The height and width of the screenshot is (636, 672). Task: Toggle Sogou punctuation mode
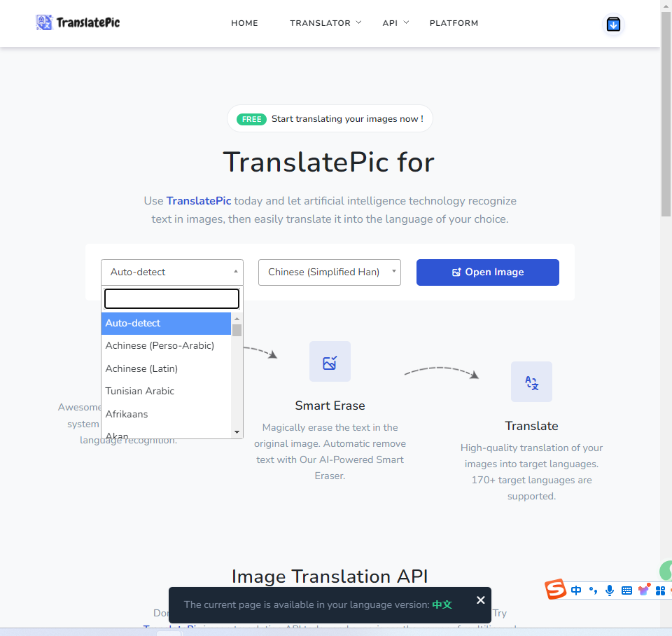(x=593, y=590)
